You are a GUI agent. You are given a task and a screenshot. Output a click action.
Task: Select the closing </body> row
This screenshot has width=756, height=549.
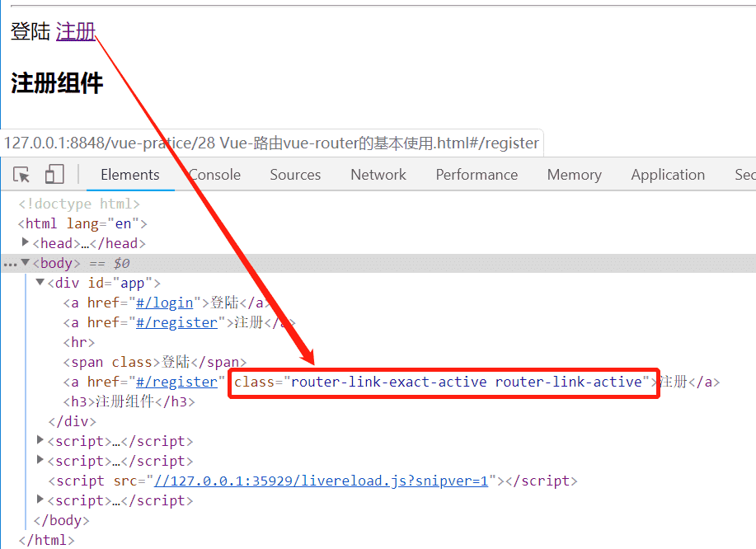tap(61, 520)
